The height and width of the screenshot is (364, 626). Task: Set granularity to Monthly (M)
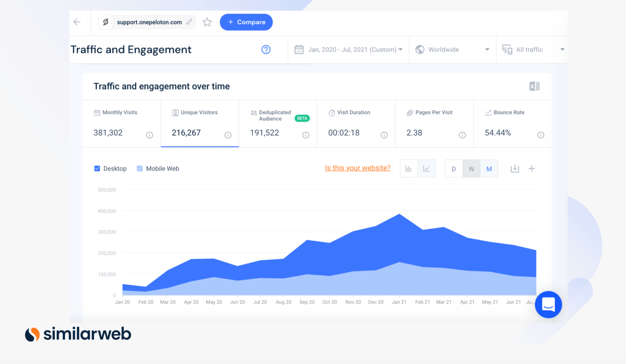(489, 169)
